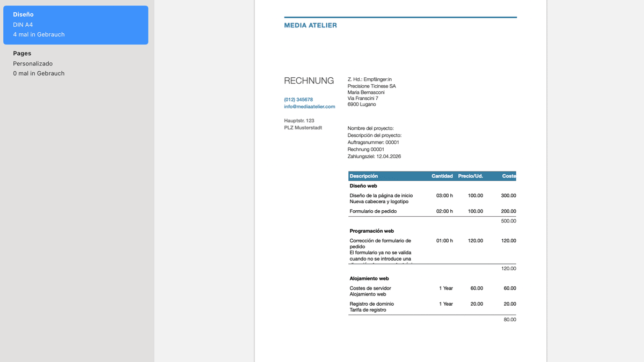Screen dimensions: 644x362
Task: Open the info@mediaatelier.com email link
Action: tap(309, 106)
